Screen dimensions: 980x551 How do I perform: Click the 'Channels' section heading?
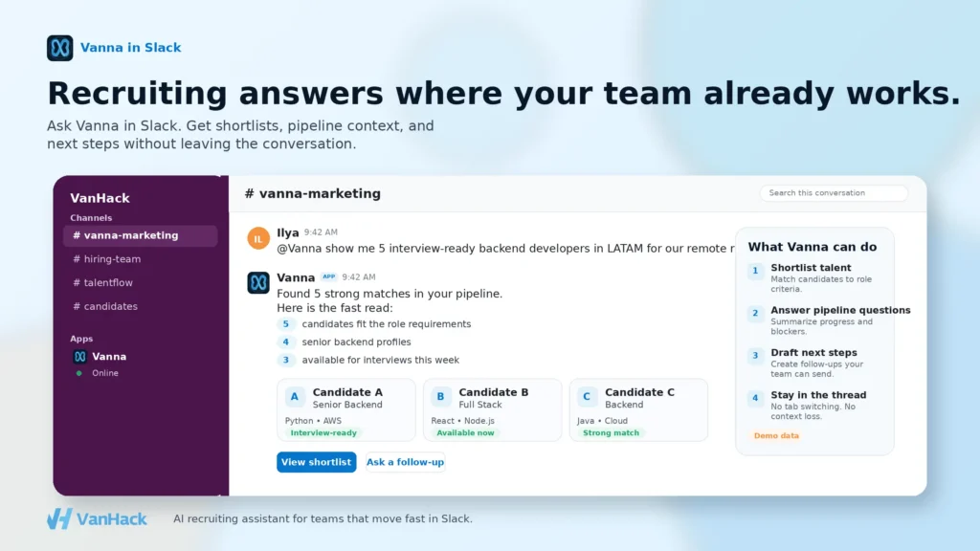tap(91, 218)
